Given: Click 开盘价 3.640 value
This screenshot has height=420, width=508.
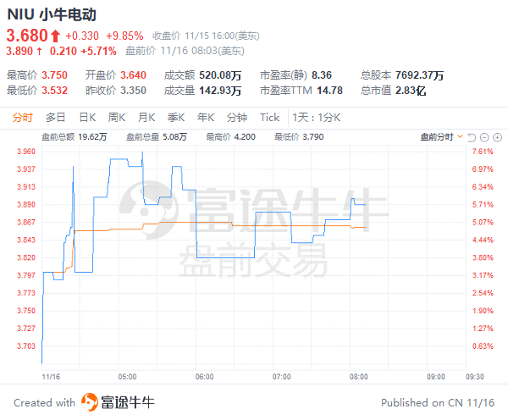Looking at the screenshot, I should pyautogui.click(x=134, y=75).
